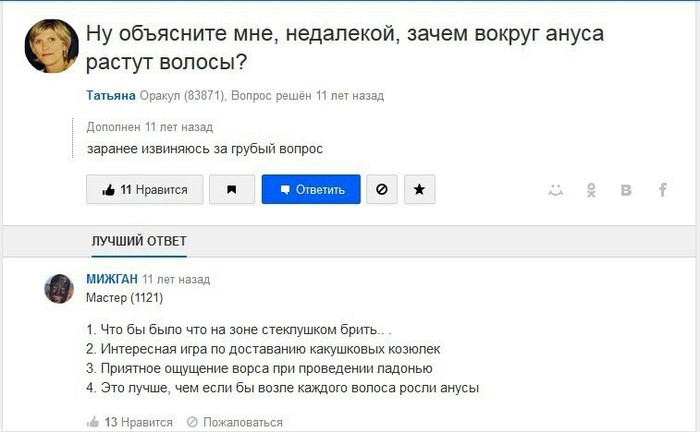Click the bookmark icon below the question
Screen dimensions: 700x432
tap(232, 190)
